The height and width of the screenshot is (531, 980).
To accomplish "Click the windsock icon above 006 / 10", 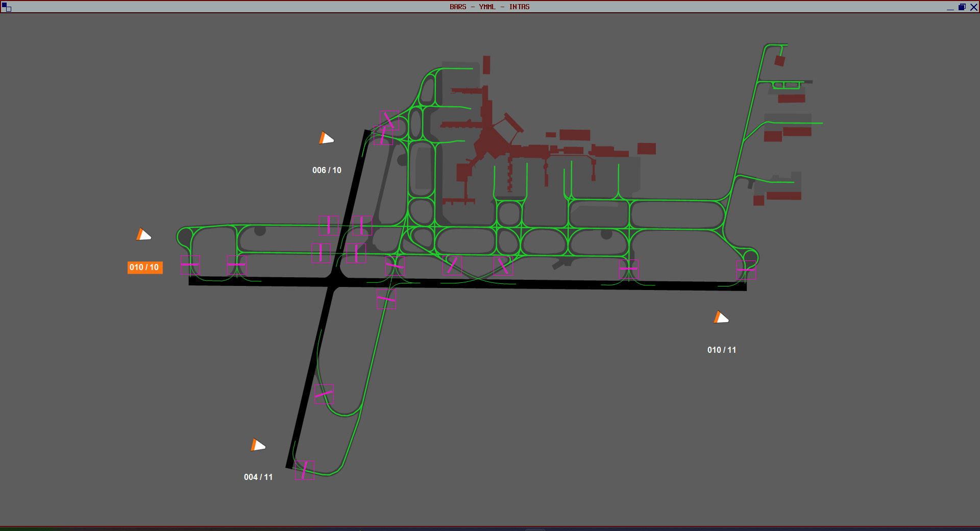I will pos(326,138).
